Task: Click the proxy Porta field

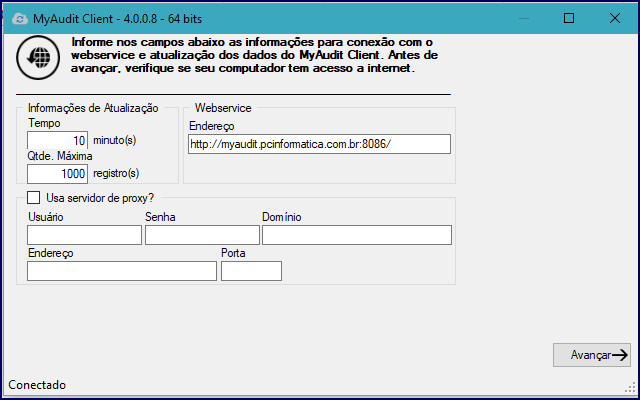Action: (x=251, y=271)
